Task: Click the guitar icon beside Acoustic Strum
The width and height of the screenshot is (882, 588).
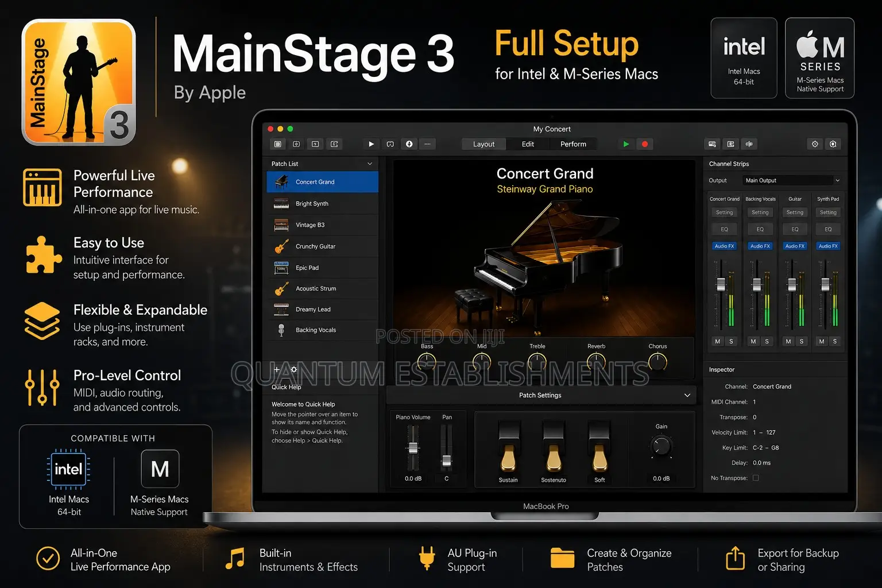Action: tap(281, 288)
